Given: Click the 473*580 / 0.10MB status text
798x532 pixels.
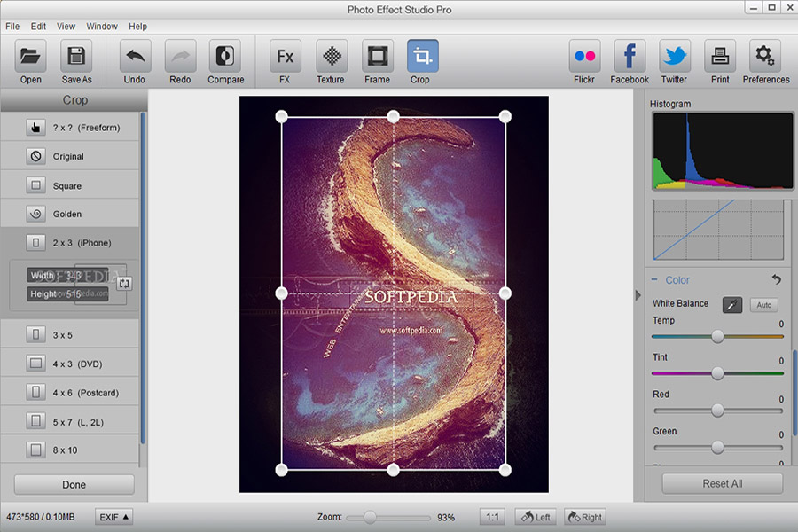Looking at the screenshot, I should pyautogui.click(x=40, y=517).
